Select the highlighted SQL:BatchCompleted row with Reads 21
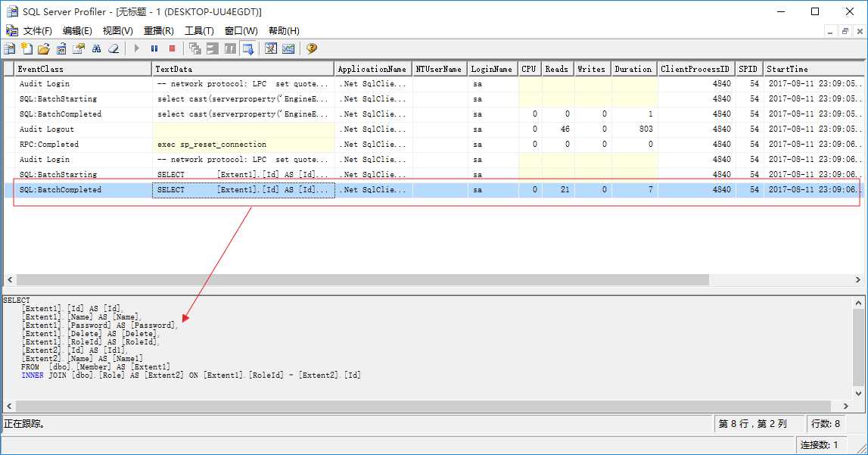This screenshot has width=868, height=455. coord(434,189)
